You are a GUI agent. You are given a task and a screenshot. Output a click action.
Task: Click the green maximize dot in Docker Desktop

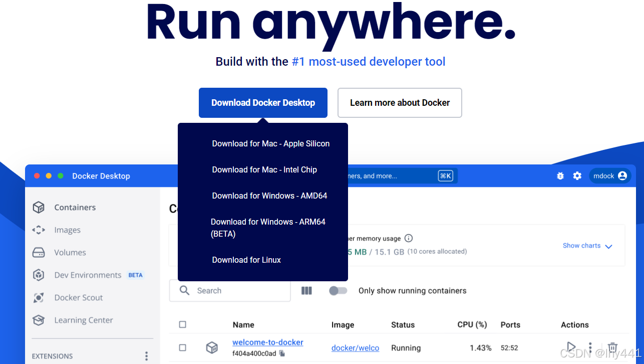tap(61, 176)
